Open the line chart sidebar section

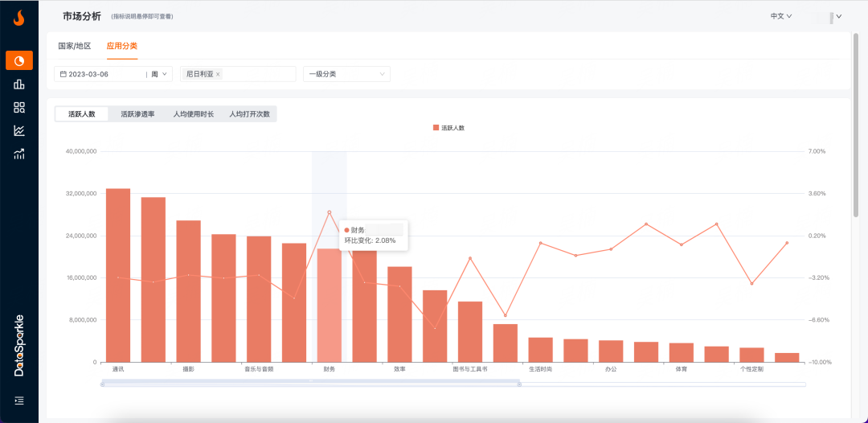[x=19, y=130]
